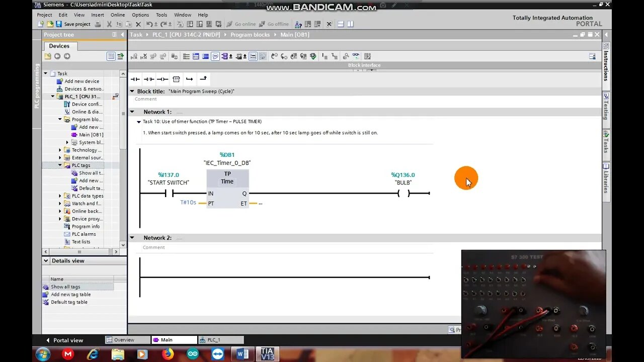Collapse Network 2 section

click(x=132, y=238)
